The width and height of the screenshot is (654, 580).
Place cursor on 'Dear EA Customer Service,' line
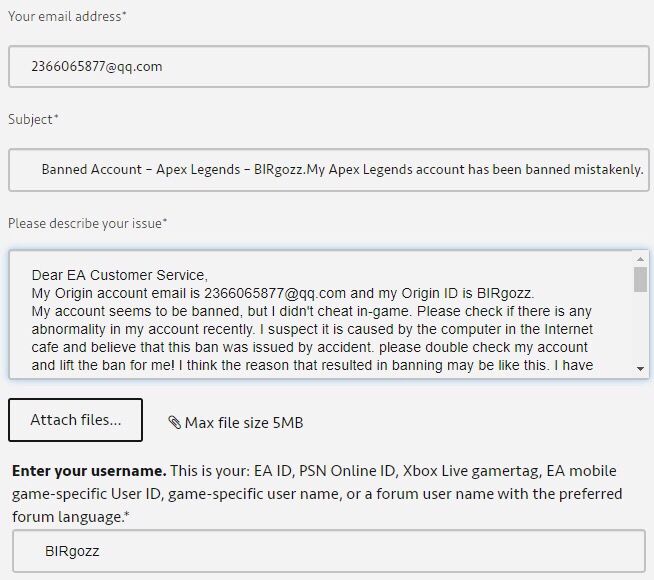[x=120, y=275]
